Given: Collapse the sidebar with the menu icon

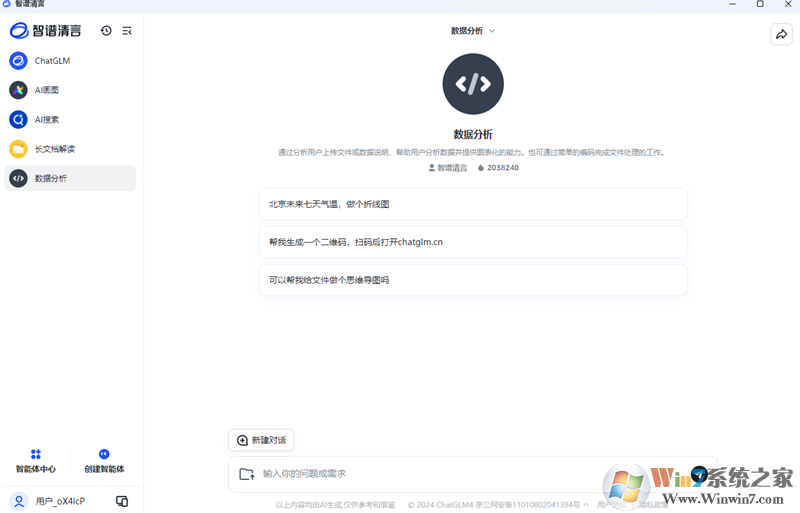Looking at the screenshot, I should point(127,31).
